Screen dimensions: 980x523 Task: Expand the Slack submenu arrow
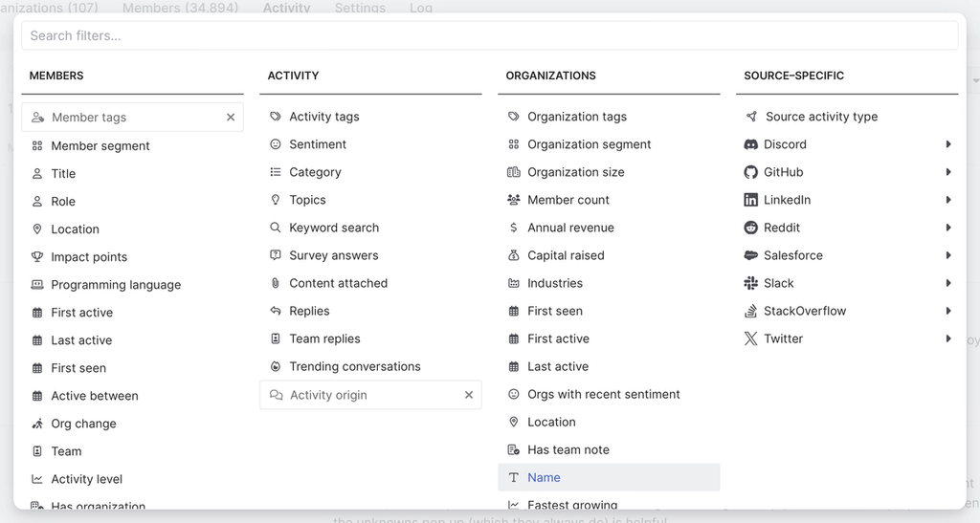pyautogui.click(x=948, y=283)
